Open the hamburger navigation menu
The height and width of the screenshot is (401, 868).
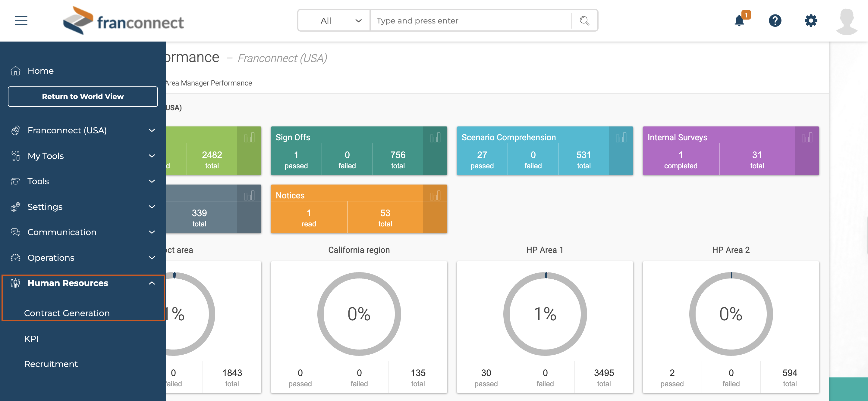(x=21, y=20)
